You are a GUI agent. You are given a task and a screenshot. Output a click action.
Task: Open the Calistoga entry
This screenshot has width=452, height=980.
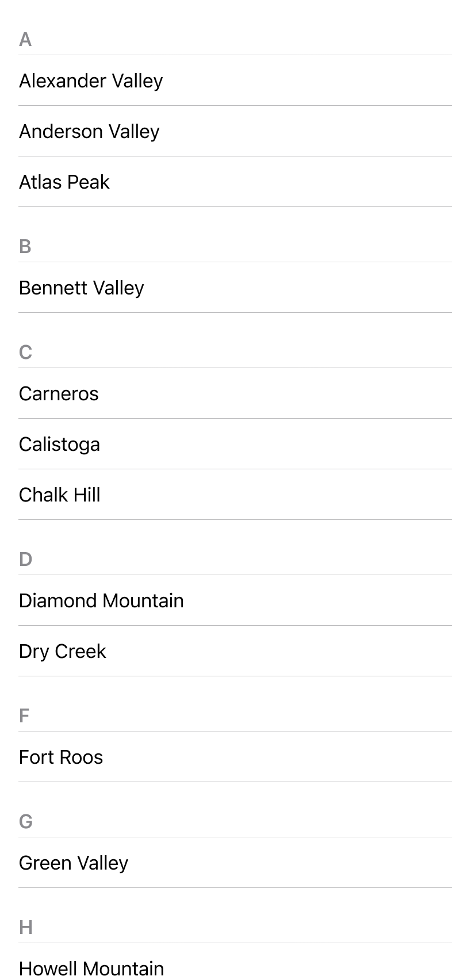tap(59, 445)
